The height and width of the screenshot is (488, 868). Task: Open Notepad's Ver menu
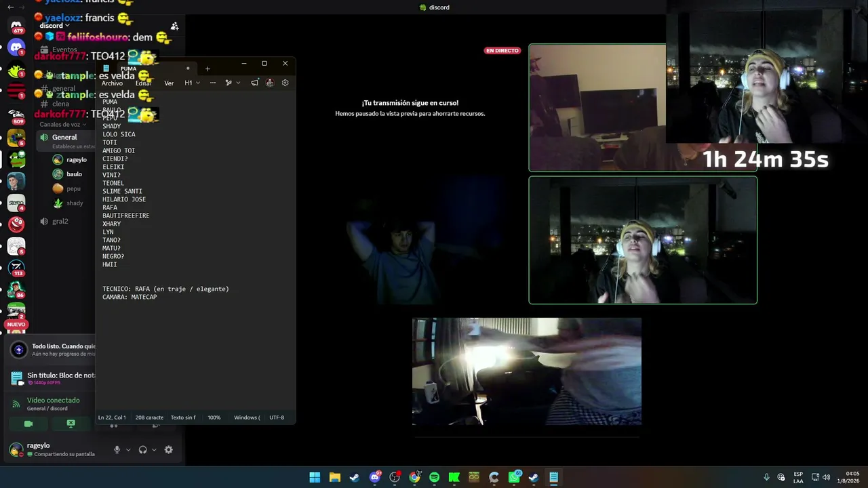[x=169, y=83]
